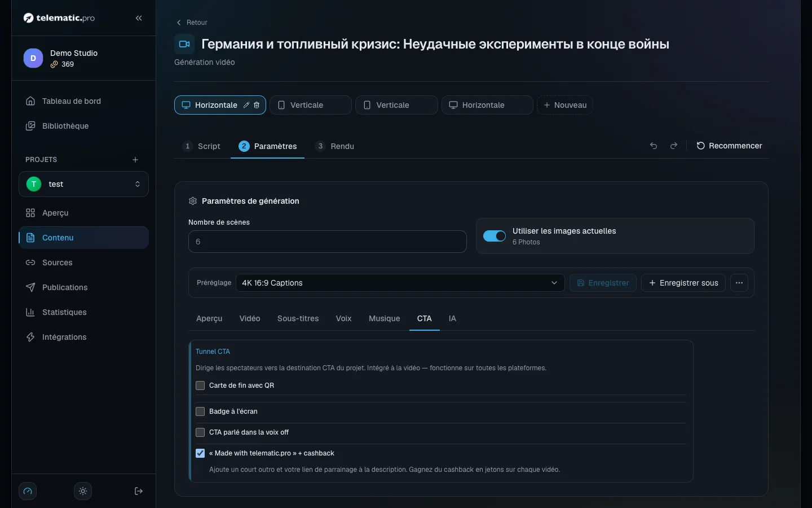The height and width of the screenshot is (508, 812).
Task: Rename the active Horizontale tab with pencil icon
Action: [246, 105]
